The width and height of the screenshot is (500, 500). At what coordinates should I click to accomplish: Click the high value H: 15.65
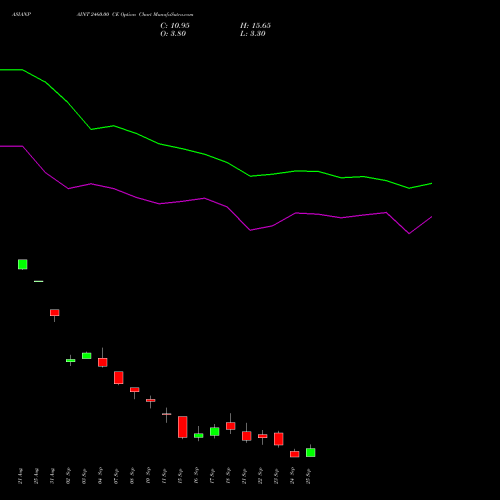click(255, 26)
